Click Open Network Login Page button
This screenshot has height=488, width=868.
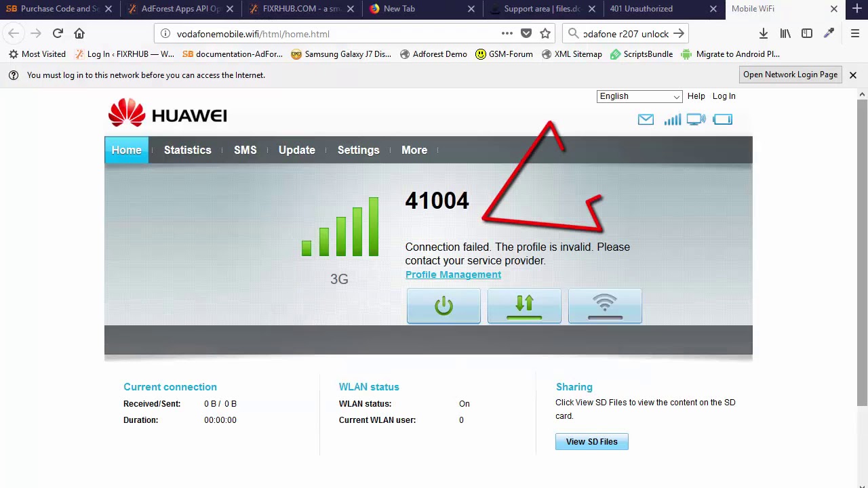(790, 75)
